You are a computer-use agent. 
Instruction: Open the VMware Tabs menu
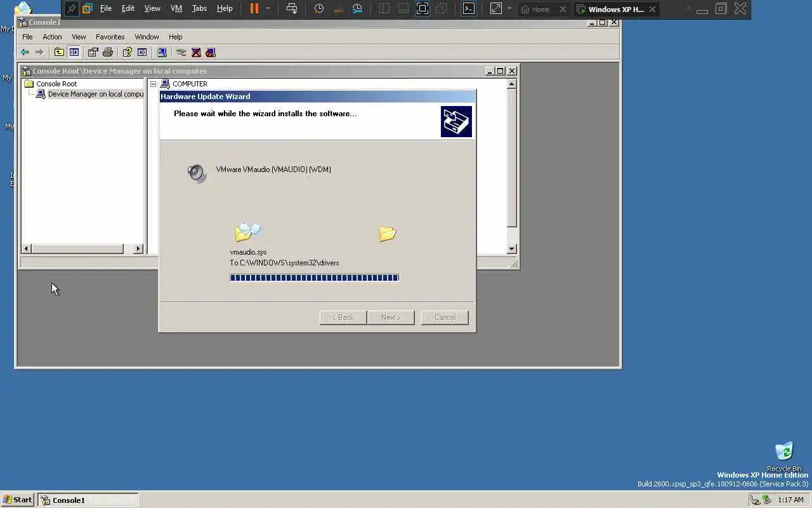[199, 9]
